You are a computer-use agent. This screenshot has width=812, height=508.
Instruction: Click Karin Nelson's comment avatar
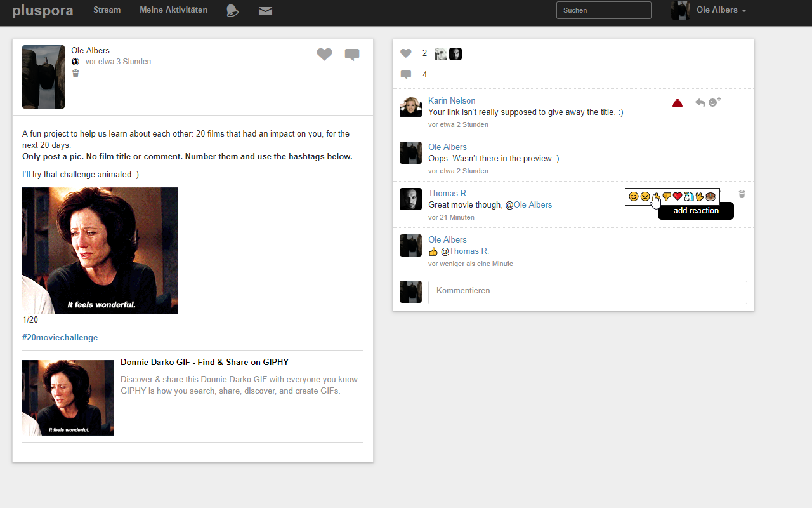click(410, 107)
